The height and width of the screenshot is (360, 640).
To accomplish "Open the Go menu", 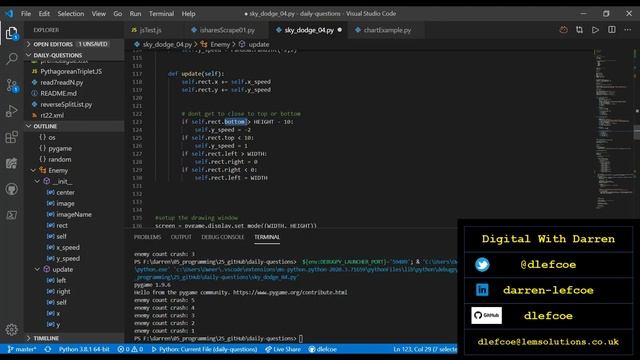I will tap(118, 13).
